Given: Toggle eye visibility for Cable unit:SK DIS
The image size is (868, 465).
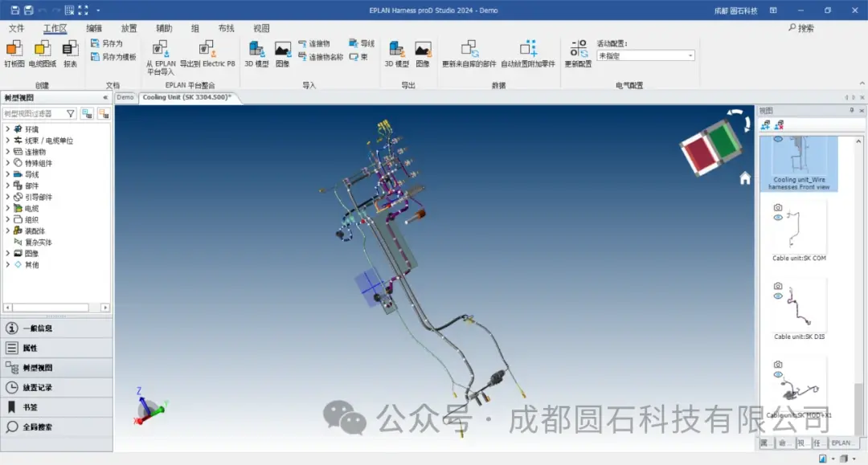Looking at the screenshot, I should pos(778,296).
